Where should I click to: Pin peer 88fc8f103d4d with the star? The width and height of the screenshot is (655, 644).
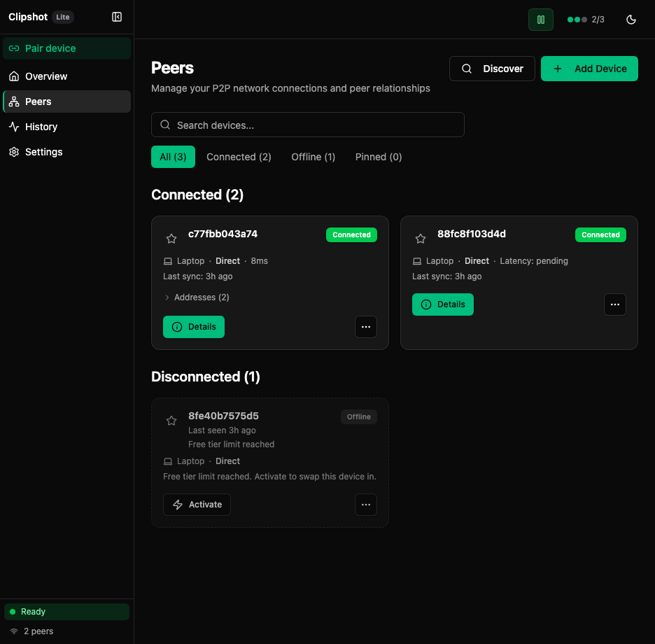click(420, 238)
